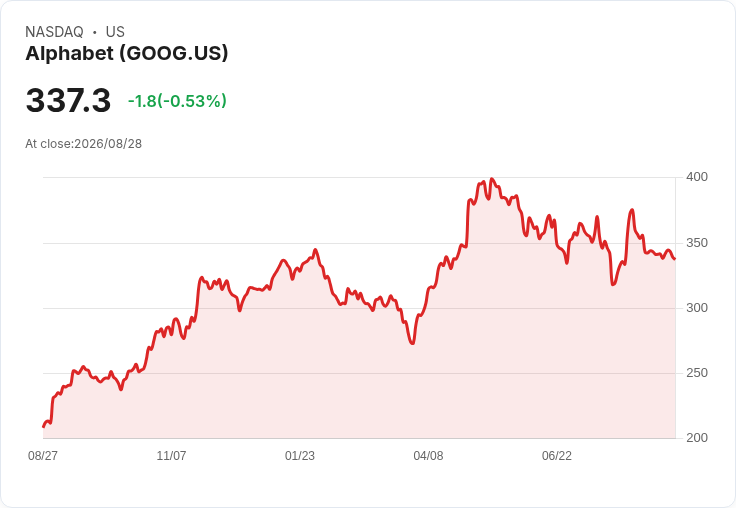The image size is (736, 508).
Task: Click the 400 price axis label
Action: click(x=697, y=177)
